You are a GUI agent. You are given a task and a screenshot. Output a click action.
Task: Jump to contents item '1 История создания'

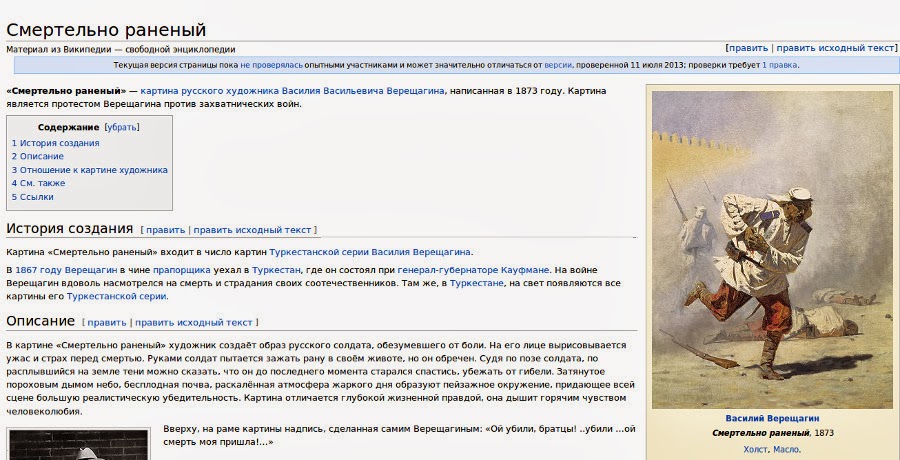[x=56, y=143]
